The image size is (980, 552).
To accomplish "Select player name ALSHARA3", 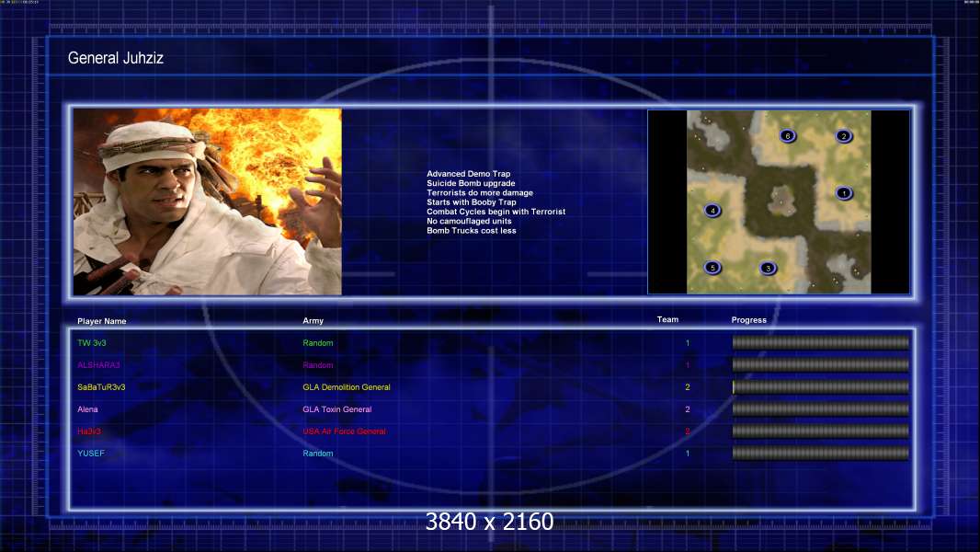I will pos(98,365).
